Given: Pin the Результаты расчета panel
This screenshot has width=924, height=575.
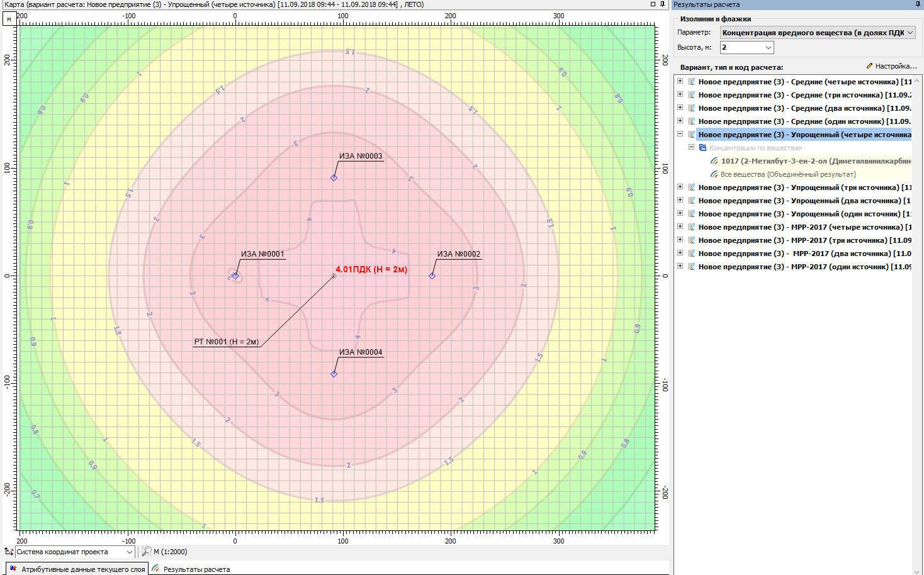Looking at the screenshot, I should click(x=918, y=4).
